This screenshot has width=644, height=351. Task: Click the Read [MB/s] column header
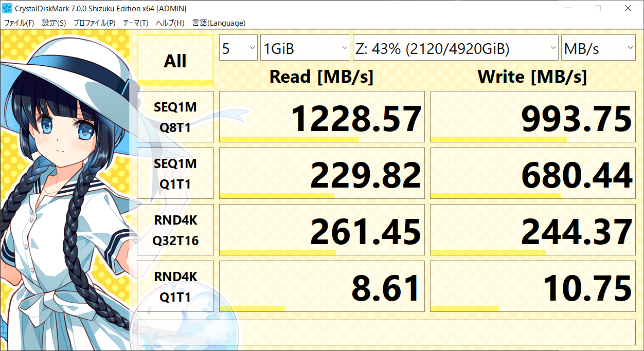pos(321,77)
